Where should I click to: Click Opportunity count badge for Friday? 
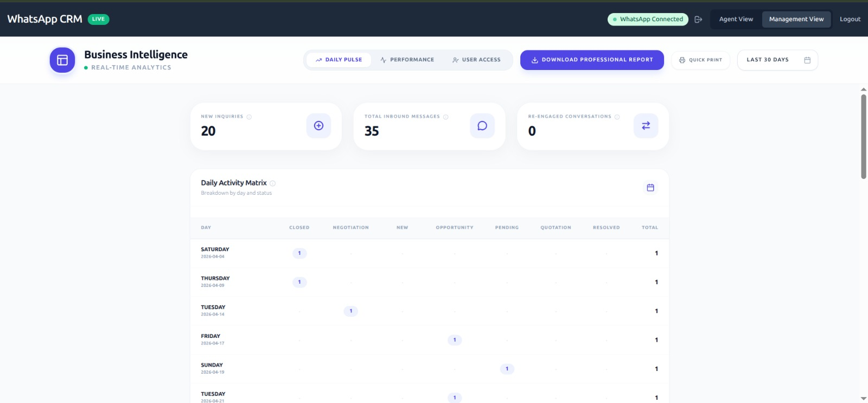pyautogui.click(x=455, y=340)
